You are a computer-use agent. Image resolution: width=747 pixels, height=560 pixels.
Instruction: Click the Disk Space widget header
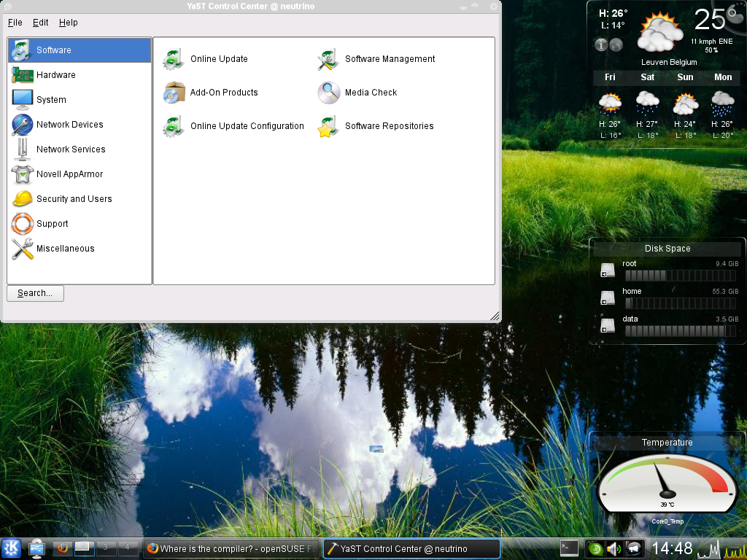[x=667, y=248]
